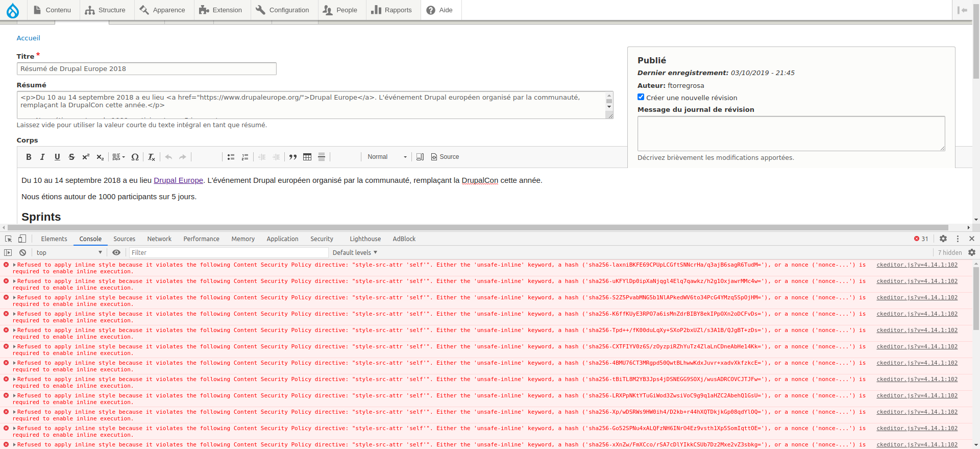980x449 pixels.
Task: Clear the DevTools console
Action: point(22,252)
